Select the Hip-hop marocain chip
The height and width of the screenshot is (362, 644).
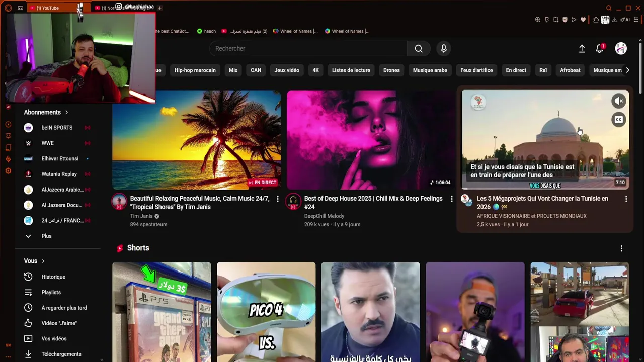coord(195,70)
